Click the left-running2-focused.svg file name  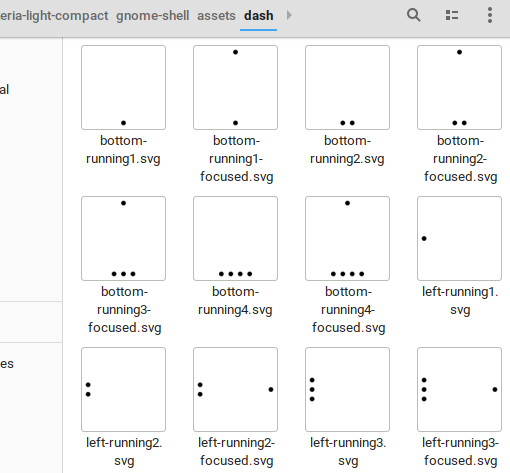point(236,452)
